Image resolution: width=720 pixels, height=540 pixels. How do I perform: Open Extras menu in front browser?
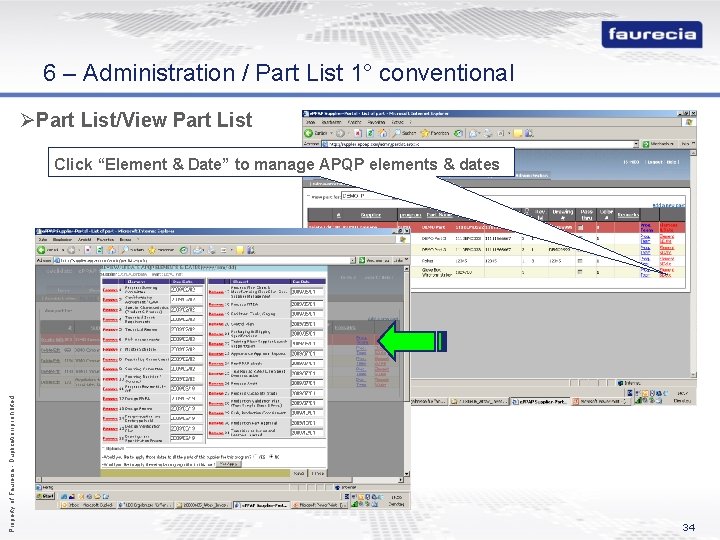(125, 239)
